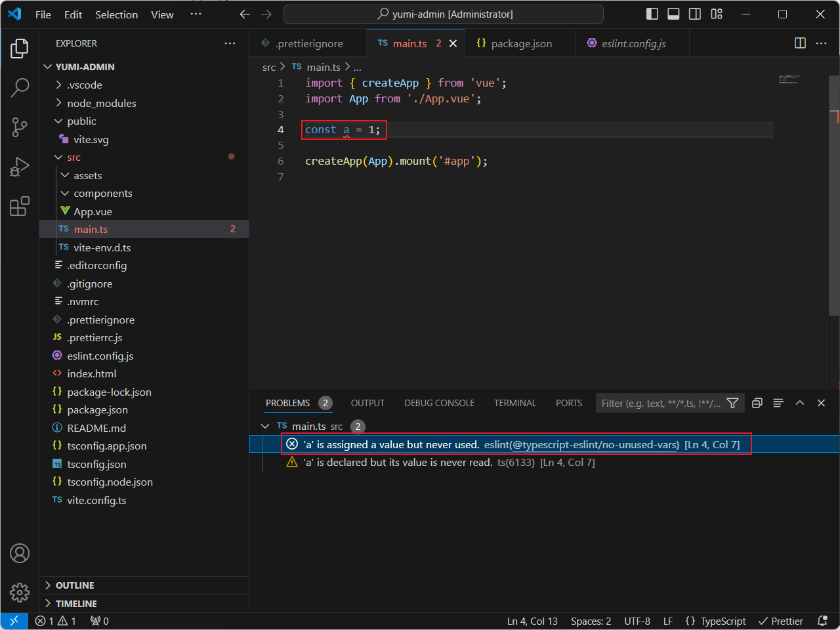This screenshot has height=630, width=840.
Task: Click the ports forwarded indicator in status bar
Action: (x=100, y=621)
